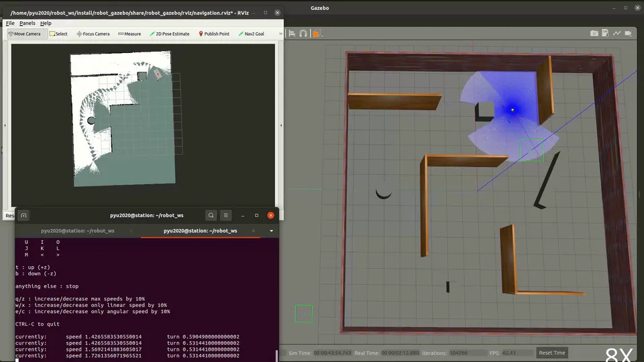Click the robot marker in the RViz map
The width and height of the screenshot is (644, 362).
click(x=158, y=74)
